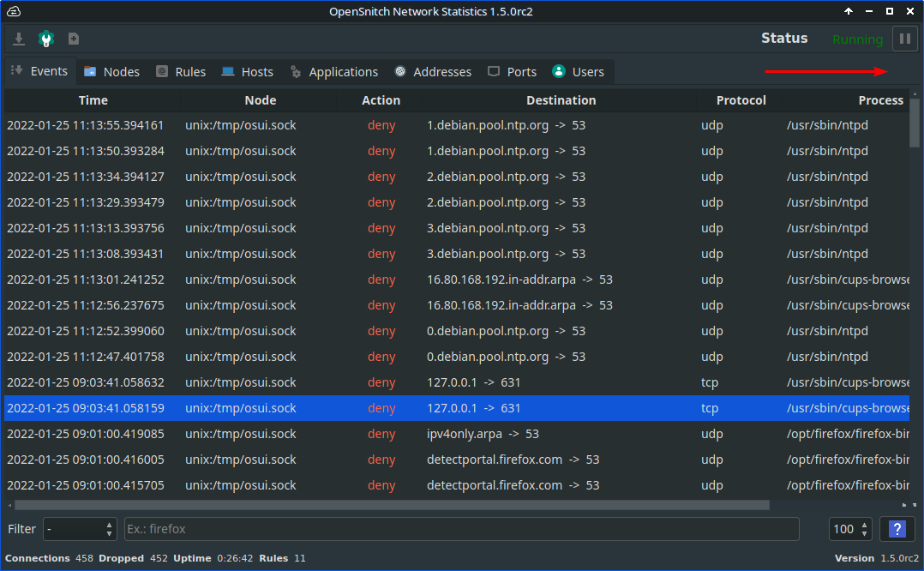Select the row at 11:13:08.393431
The height and width of the screenshot is (571, 924).
tap(457, 254)
